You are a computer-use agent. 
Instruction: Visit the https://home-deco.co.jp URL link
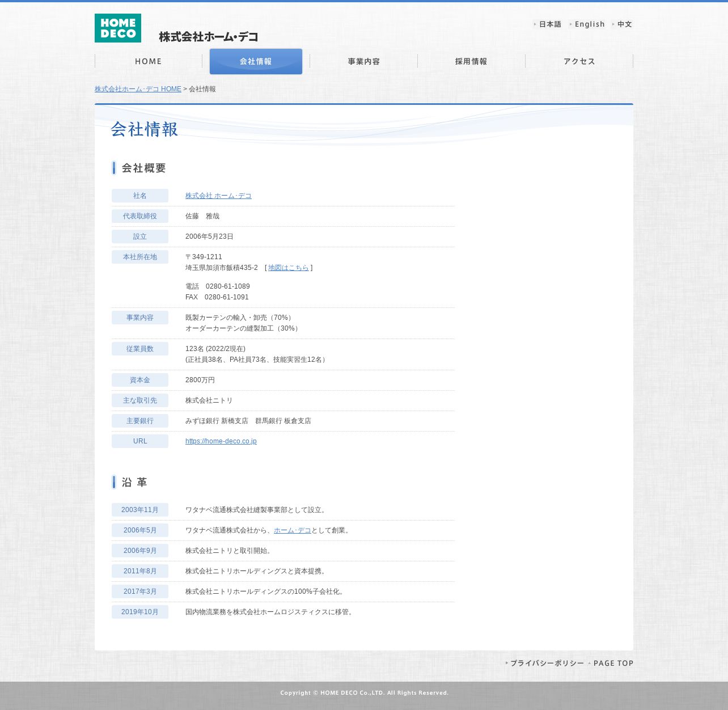click(x=221, y=441)
